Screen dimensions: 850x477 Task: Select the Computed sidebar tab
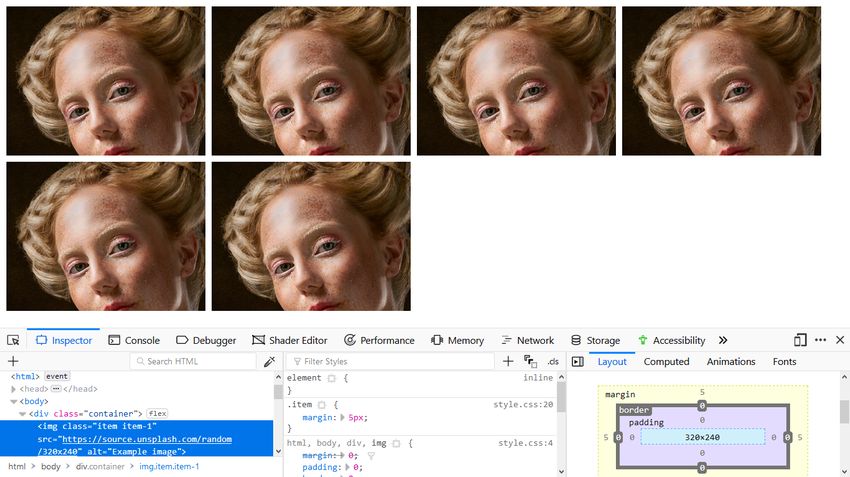[666, 362]
